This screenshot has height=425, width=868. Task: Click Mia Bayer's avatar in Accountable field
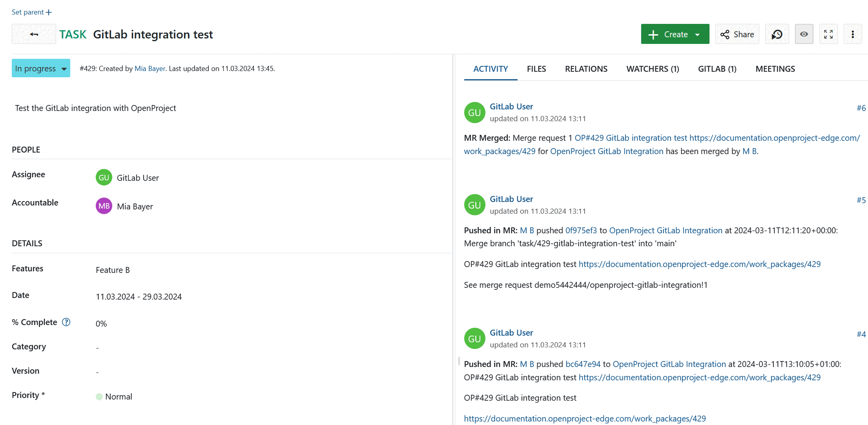click(104, 206)
